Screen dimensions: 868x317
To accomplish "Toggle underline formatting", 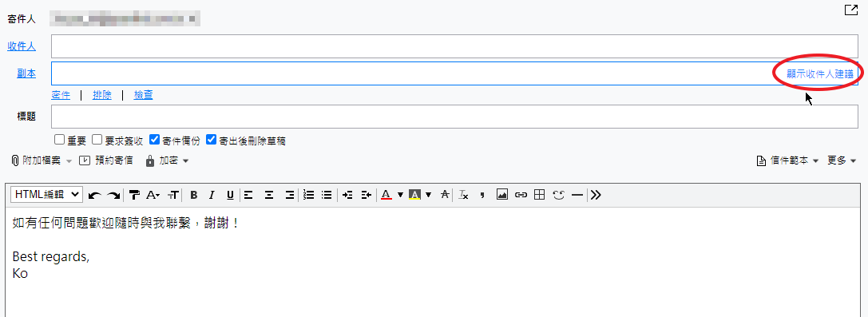I will click(x=230, y=195).
